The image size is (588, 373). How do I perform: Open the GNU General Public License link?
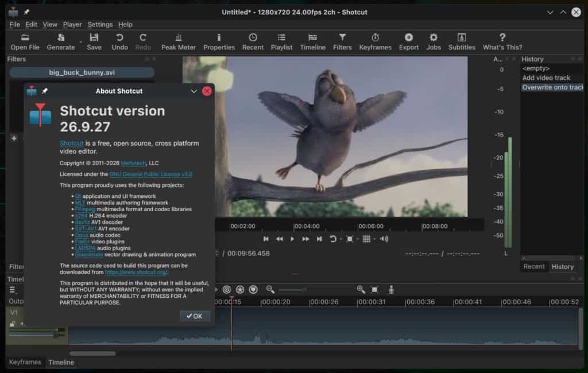click(151, 174)
